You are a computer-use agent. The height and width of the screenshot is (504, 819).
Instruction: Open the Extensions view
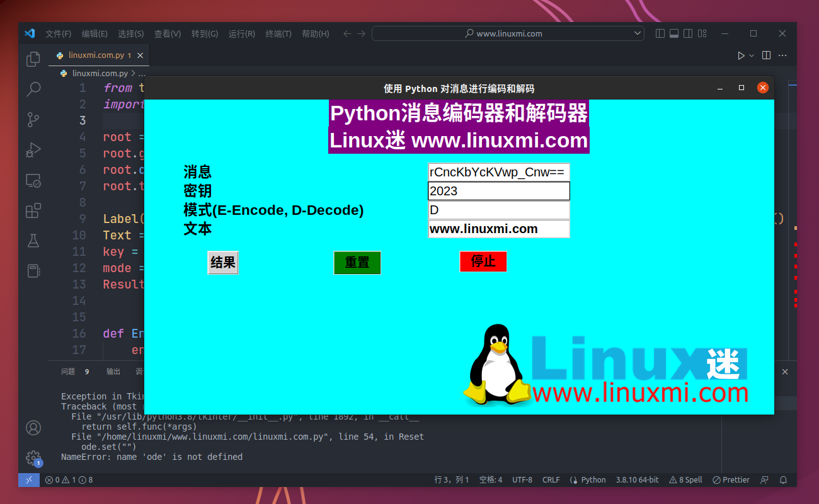(x=33, y=210)
